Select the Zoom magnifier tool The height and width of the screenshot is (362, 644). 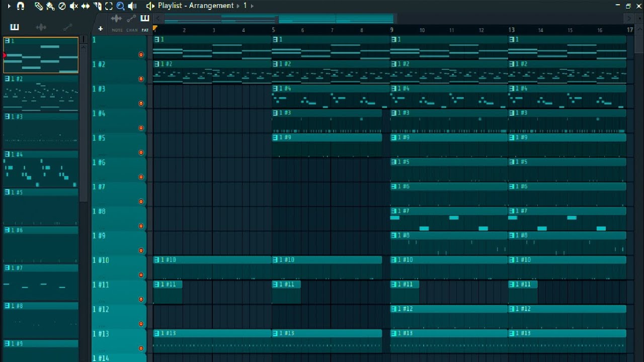(120, 6)
